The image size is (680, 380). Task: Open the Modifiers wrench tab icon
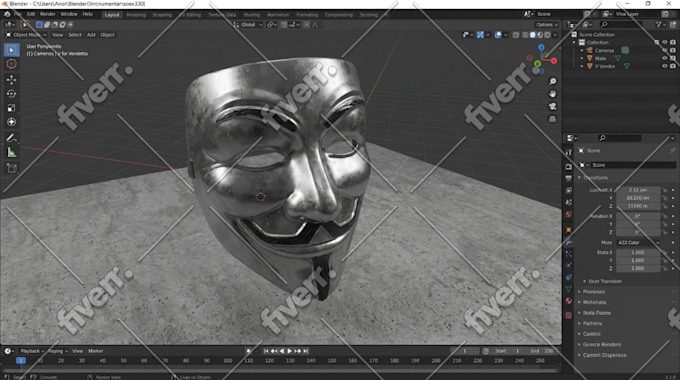[x=569, y=242]
